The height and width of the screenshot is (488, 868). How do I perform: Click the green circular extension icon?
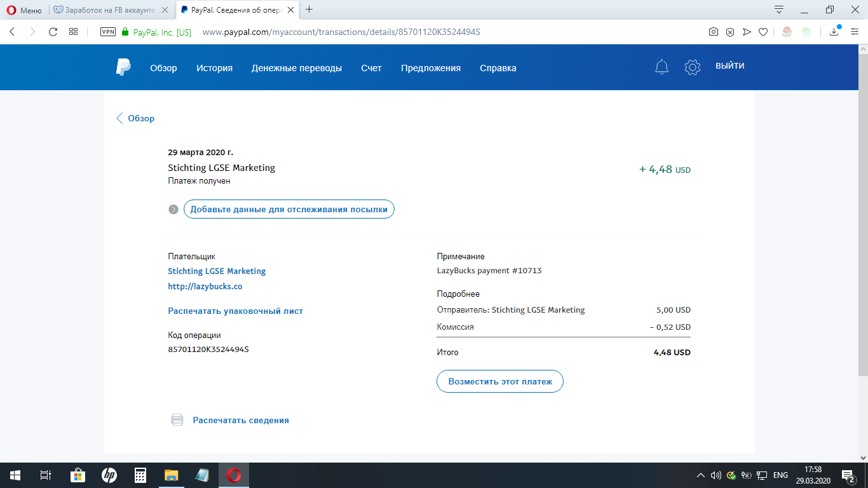[806, 32]
